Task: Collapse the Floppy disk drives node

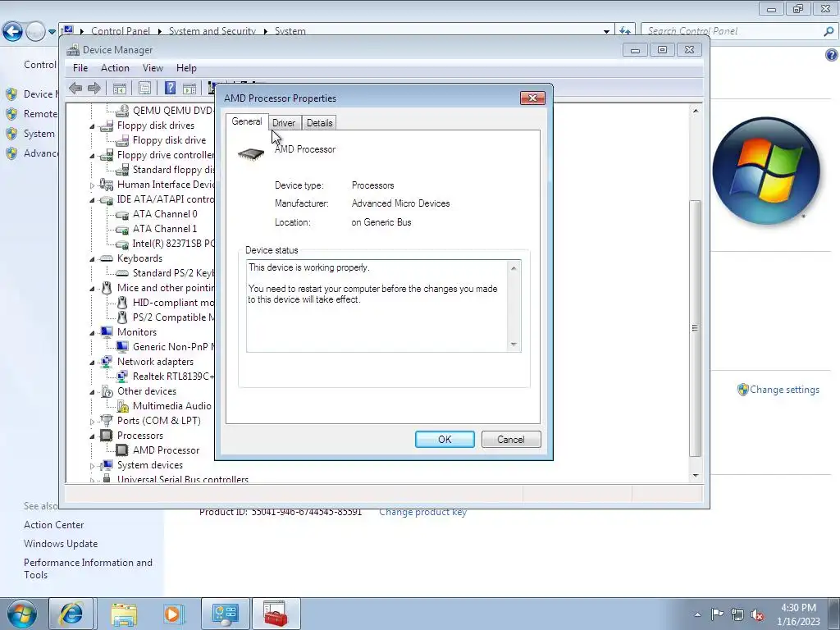Action: [92, 126]
